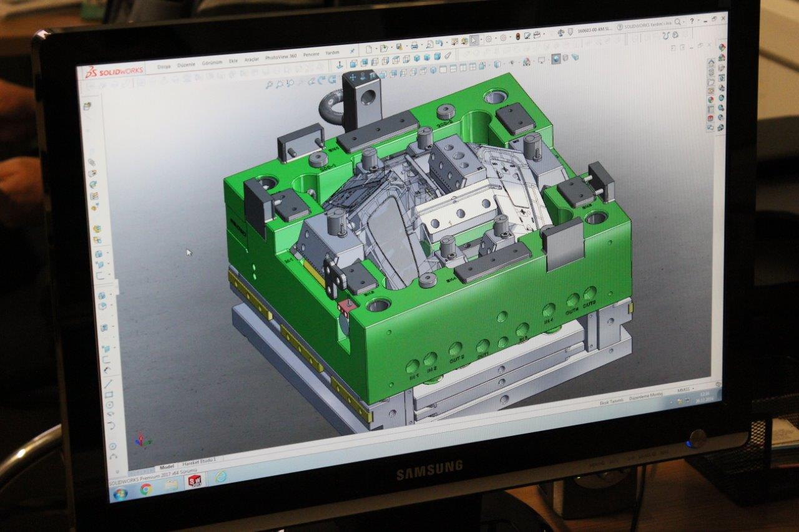Screen dimensions: 799x532
Task: Click the SOLIDWORKS logo
Action: point(114,72)
